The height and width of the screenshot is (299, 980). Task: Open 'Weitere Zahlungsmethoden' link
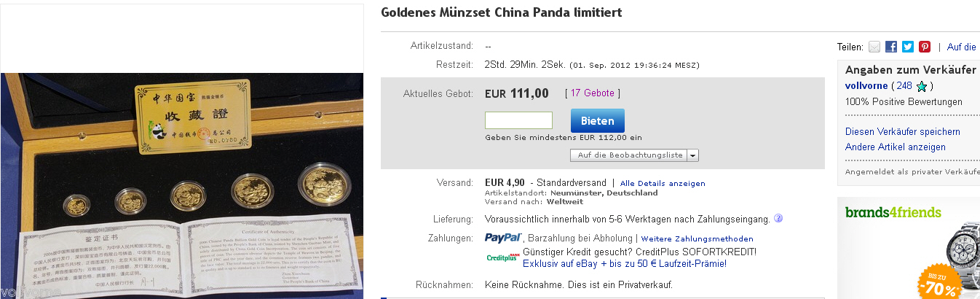click(x=698, y=238)
